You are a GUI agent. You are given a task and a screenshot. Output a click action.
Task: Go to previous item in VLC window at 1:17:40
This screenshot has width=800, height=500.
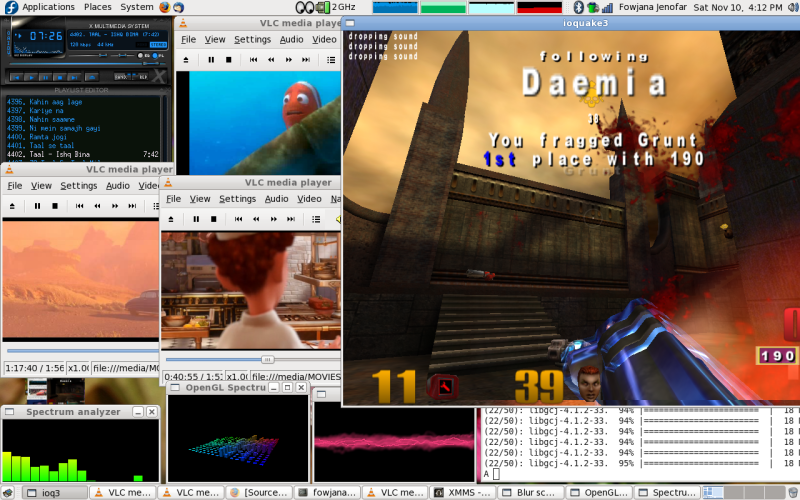80,206
